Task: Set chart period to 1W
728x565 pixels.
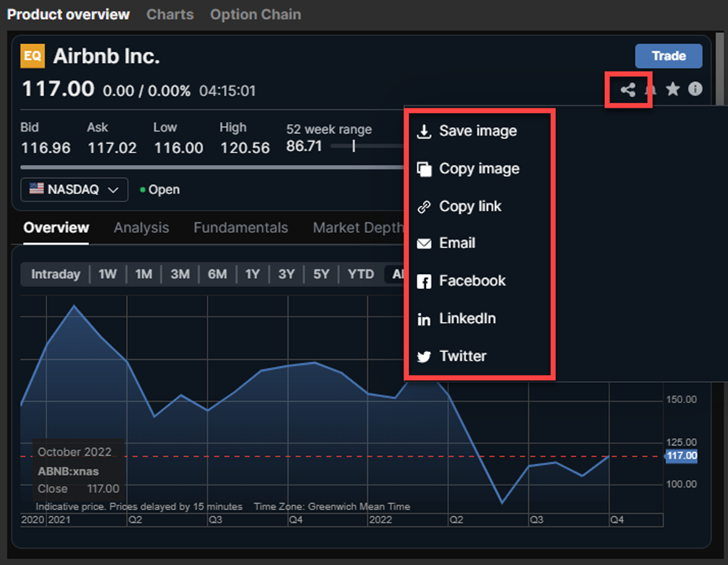Action: [x=107, y=274]
